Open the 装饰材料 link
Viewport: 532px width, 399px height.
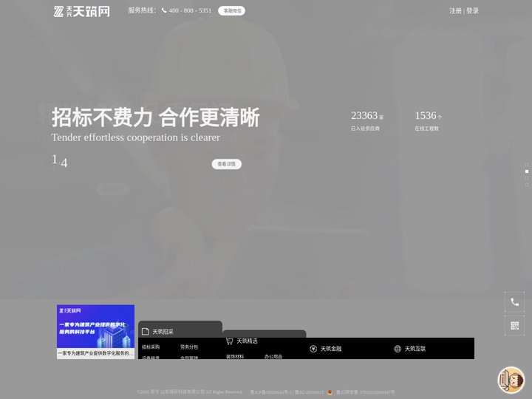click(235, 357)
